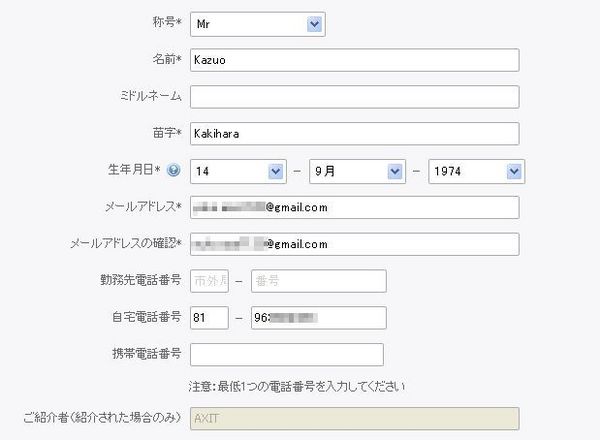The height and width of the screenshot is (440, 600).
Task: Click the ご紹介者 field showing AXIT
Action: point(354,419)
